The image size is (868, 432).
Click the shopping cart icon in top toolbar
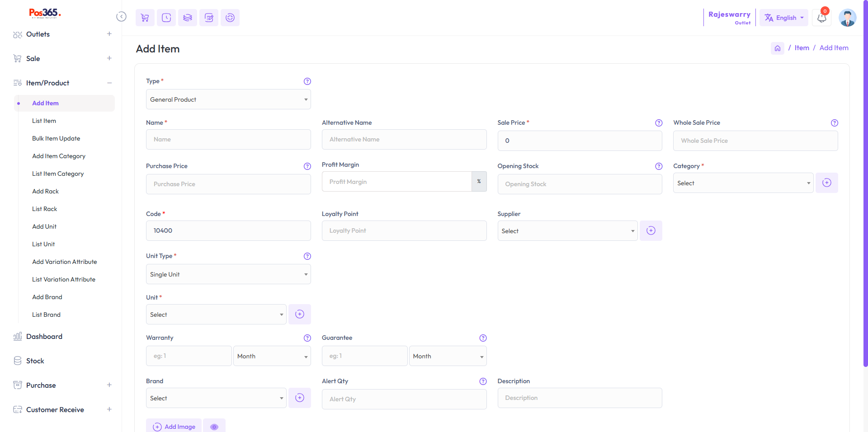pyautogui.click(x=145, y=18)
